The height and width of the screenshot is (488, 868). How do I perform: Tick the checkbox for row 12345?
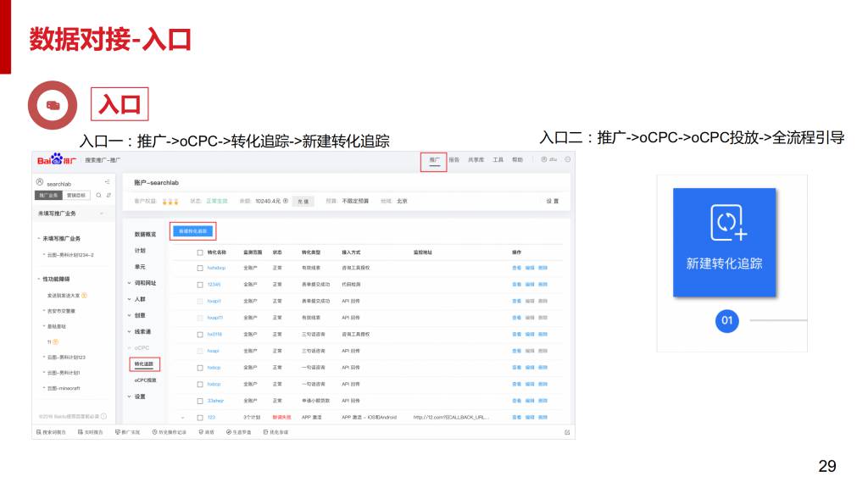click(x=200, y=285)
